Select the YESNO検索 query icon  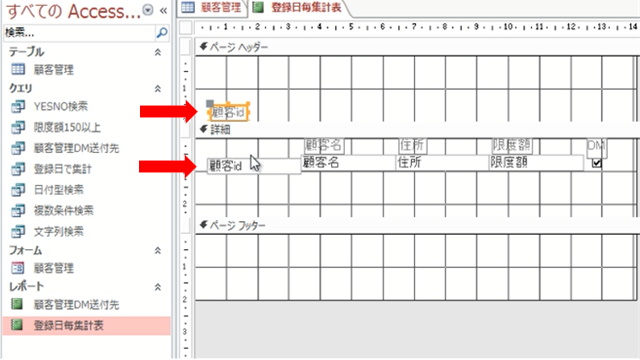[18, 107]
